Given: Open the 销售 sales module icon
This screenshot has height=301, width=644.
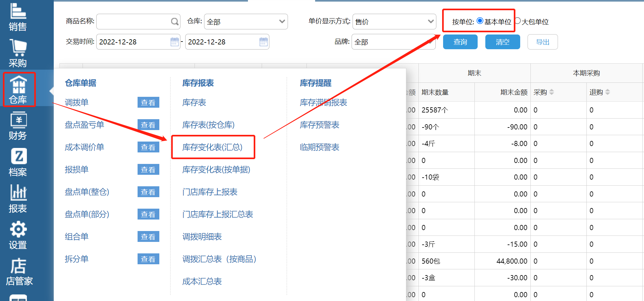Looking at the screenshot, I should (18, 17).
